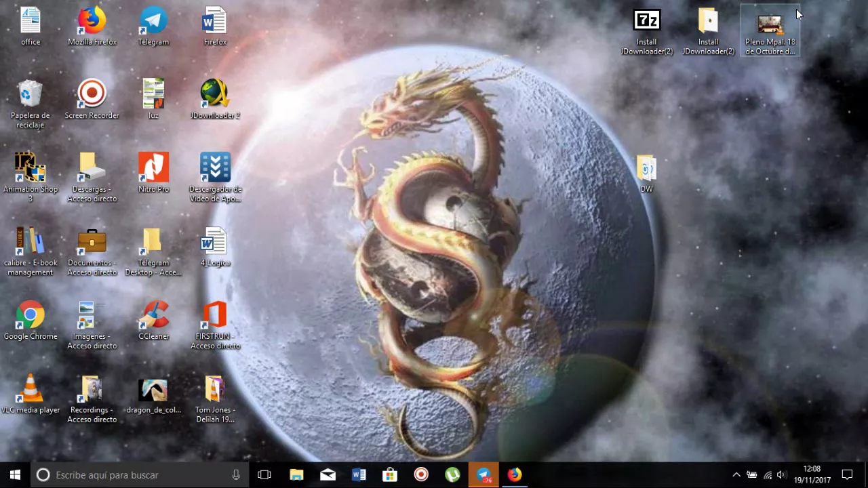Open the volume tray icon
Screen dimensions: 868x488
point(782,475)
